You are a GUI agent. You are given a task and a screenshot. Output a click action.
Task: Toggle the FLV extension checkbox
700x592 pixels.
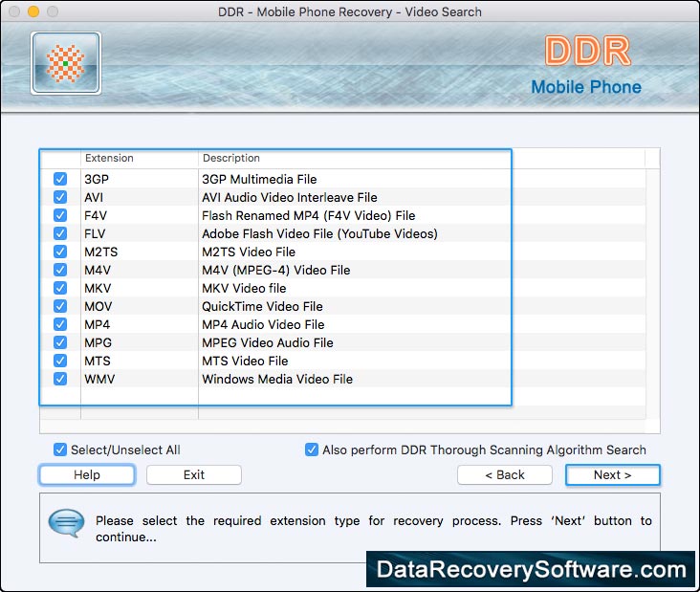tap(60, 233)
